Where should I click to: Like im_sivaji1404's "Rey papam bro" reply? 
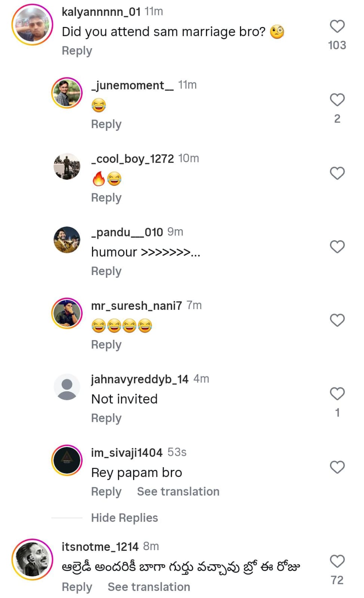(x=337, y=467)
